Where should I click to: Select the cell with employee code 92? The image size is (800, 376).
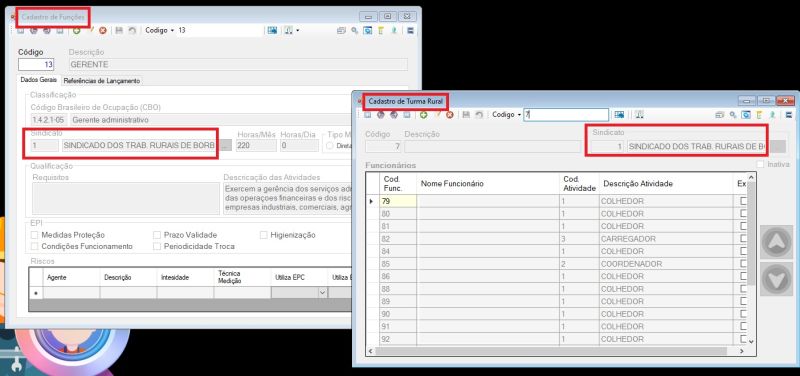click(398, 339)
